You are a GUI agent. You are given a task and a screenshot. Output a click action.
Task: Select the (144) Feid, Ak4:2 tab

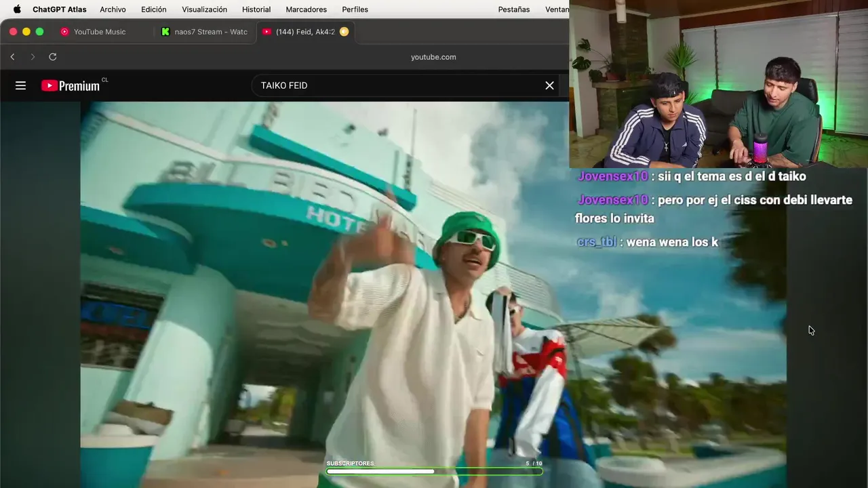click(x=305, y=32)
